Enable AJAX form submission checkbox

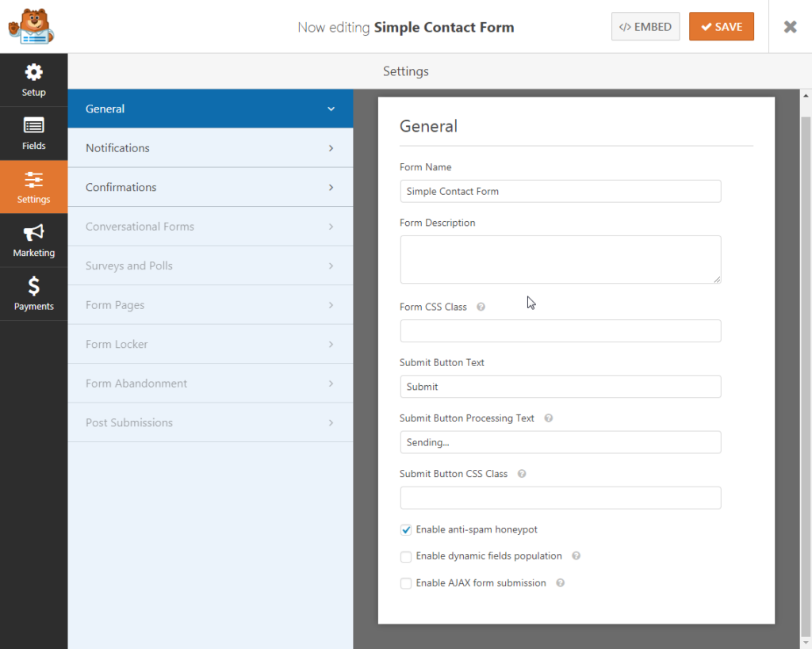(406, 584)
